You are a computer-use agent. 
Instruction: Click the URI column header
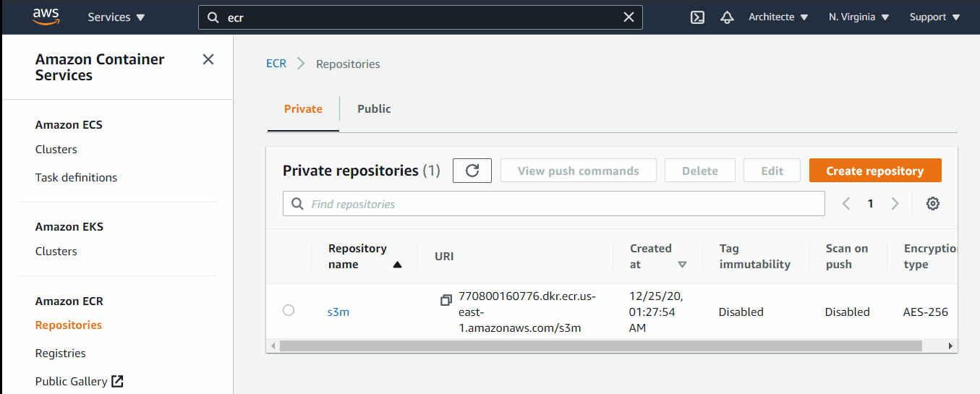click(444, 257)
